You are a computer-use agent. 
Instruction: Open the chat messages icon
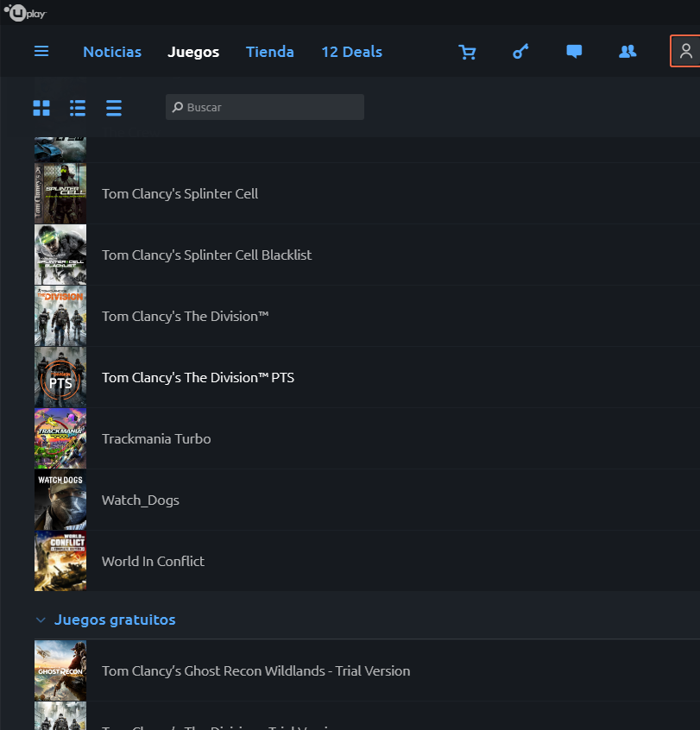574,52
